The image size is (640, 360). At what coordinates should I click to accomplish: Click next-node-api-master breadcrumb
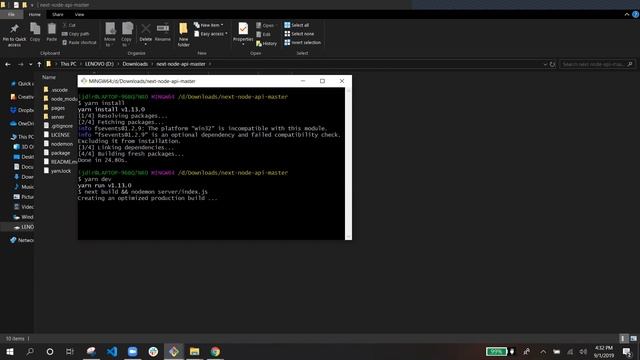click(x=181, y=64)
